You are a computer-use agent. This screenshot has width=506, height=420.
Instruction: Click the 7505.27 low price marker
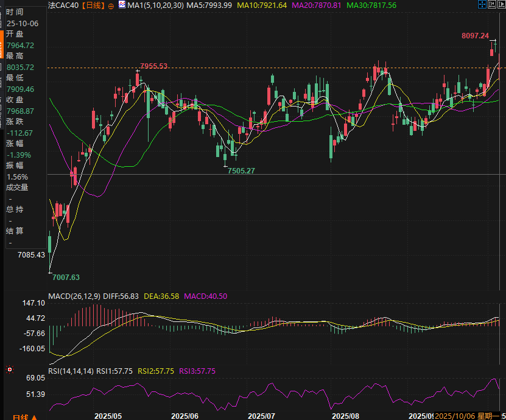click(241, 171)
